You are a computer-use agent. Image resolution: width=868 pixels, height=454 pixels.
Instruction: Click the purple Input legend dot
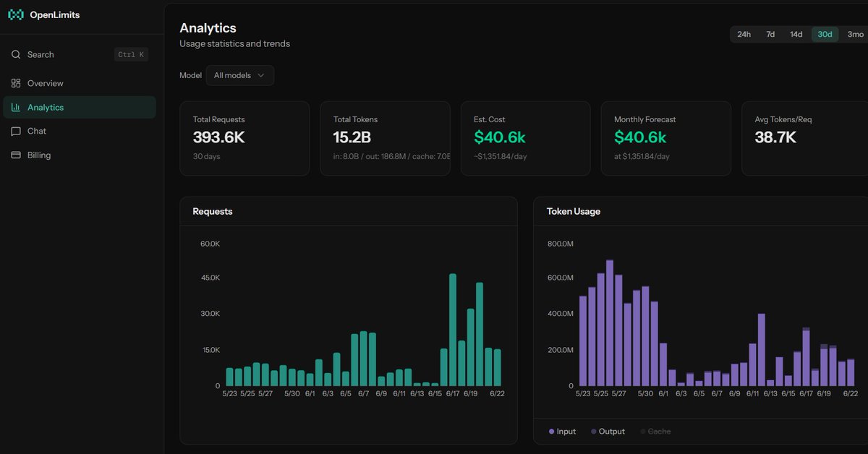(x=552, y=432)
